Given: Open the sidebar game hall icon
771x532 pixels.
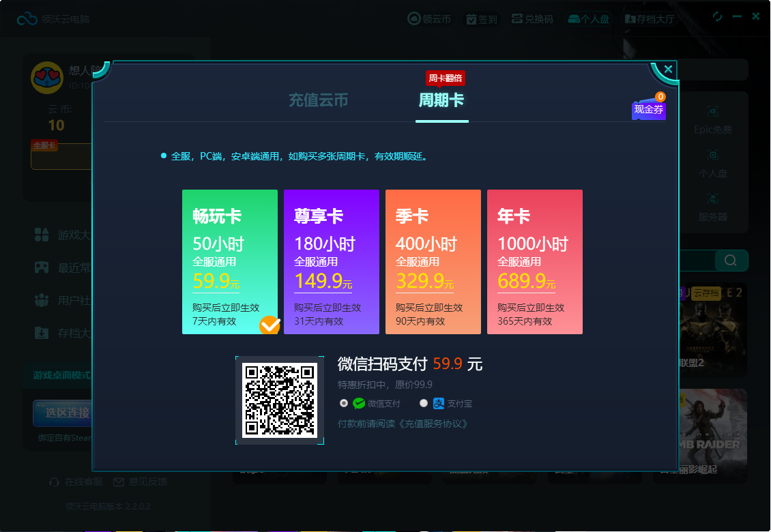Looking at the screenshot, I should coord(42,235).
